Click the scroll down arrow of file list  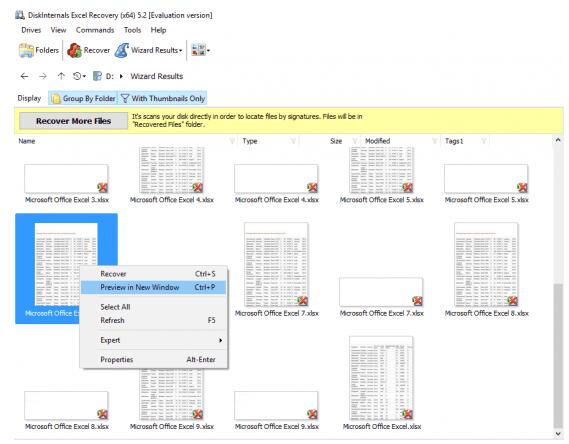pos(558,434)
